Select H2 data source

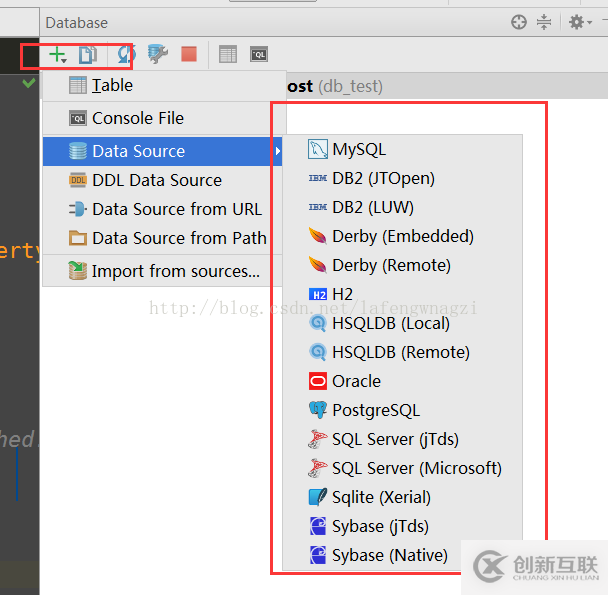pos(402,294)
